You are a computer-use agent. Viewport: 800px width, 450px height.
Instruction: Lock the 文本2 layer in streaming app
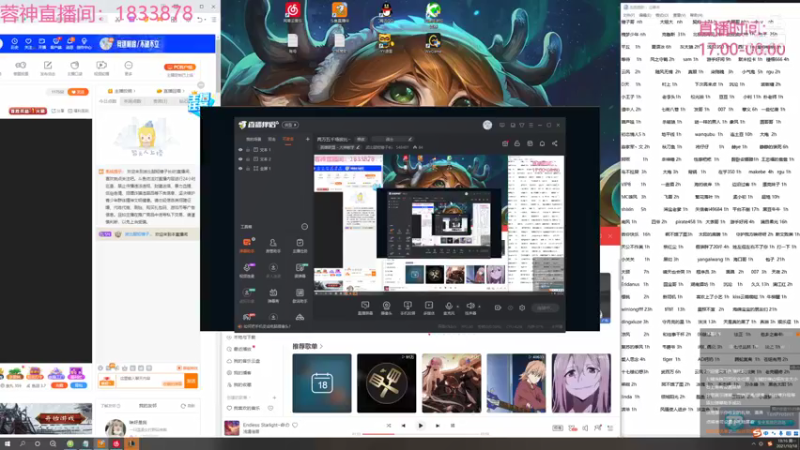pyautogui.click(x=248, y=159)
